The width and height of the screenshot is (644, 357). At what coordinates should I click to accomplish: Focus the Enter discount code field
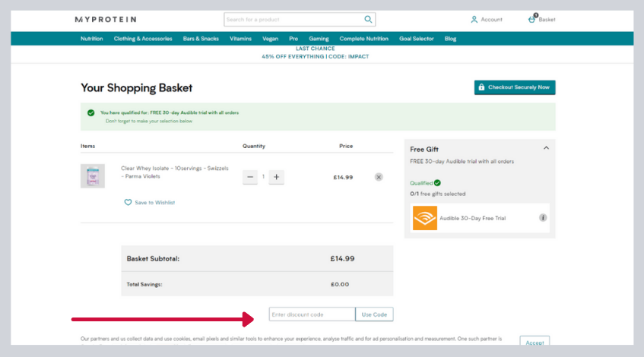[312, 314]
